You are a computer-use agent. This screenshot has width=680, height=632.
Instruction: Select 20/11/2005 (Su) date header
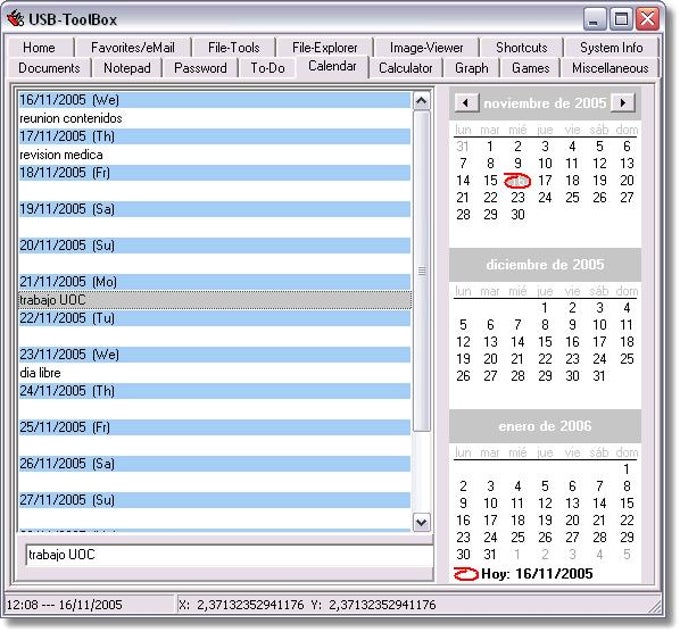[x=214, y=246]
